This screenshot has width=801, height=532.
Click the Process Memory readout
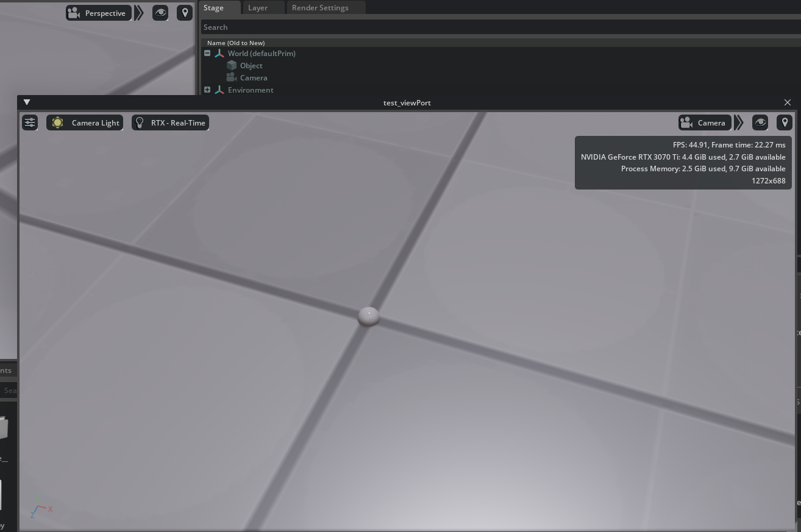[703, 168]
